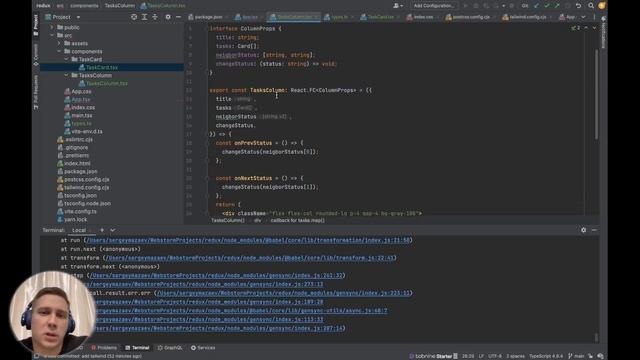Expand the public folder
Screen dimensions: 640x360
click(52, 27)
